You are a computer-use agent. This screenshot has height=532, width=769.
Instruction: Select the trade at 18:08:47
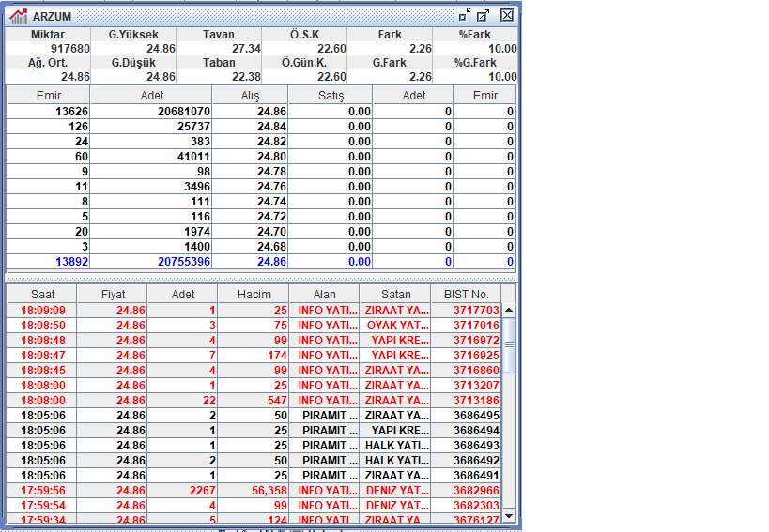(x=254, y=356)
